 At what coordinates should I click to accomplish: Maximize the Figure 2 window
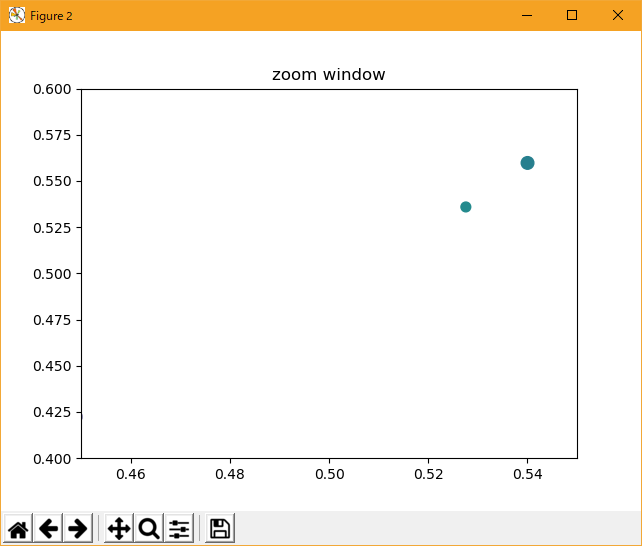572,15
